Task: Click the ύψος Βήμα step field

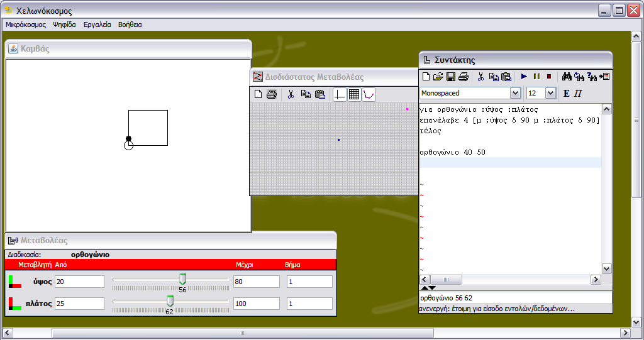Action: (309, 282)
